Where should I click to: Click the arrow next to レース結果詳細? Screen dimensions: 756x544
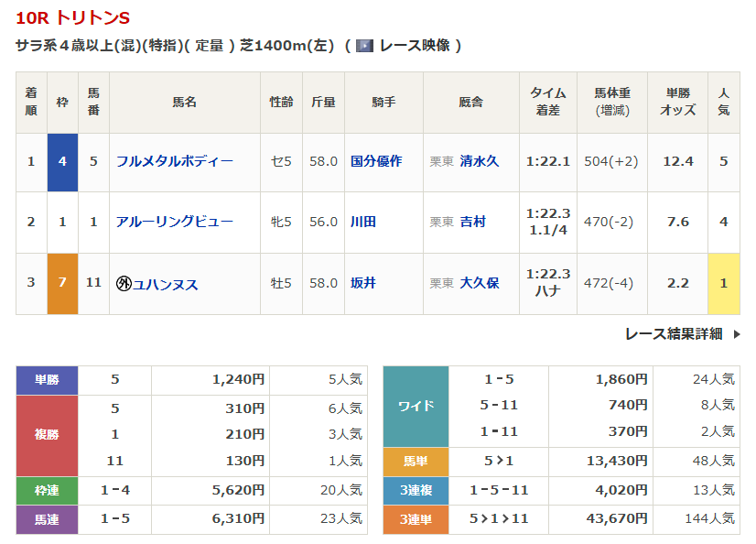[x=737, y=334]
